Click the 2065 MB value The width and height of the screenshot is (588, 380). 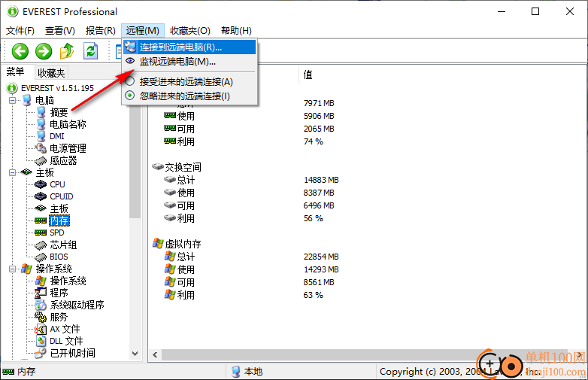point(319,129)
